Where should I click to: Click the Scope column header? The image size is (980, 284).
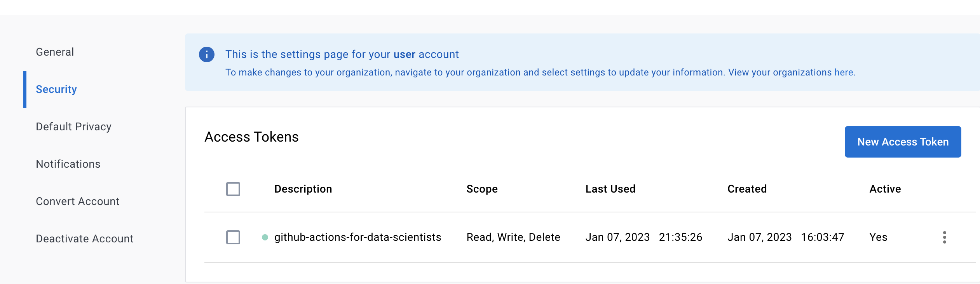[482, 189]
